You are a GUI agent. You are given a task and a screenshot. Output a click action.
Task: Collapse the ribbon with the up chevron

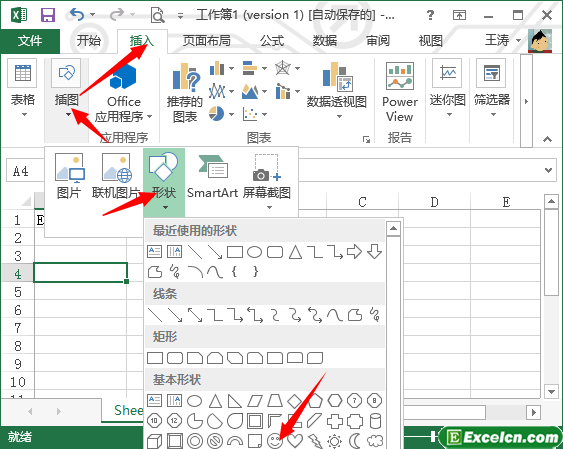[x=547, y=139]
